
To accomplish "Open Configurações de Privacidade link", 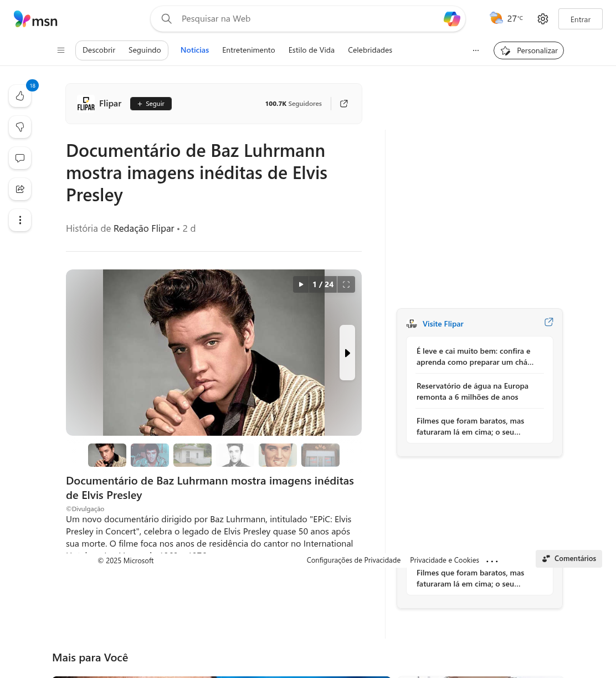I will 353,560.
